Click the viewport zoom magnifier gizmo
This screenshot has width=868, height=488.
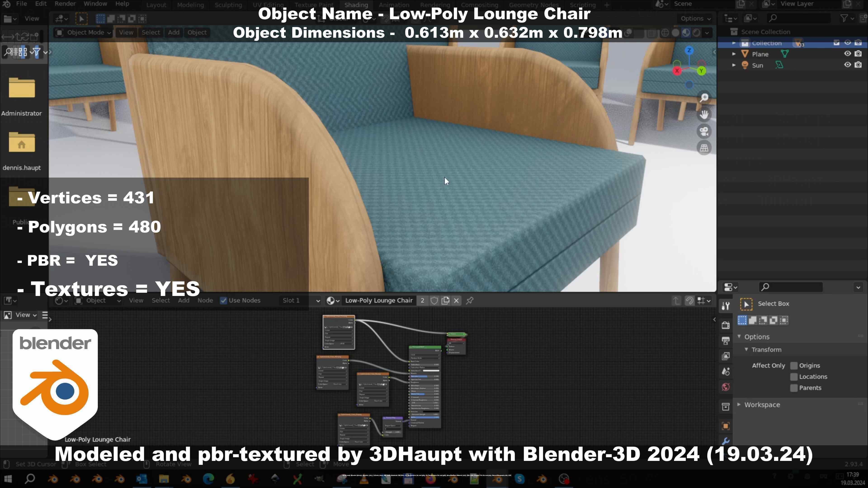click(704, 97)
